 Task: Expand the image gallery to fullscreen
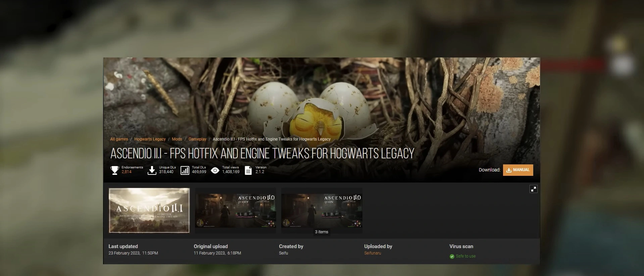coord(533,189)
